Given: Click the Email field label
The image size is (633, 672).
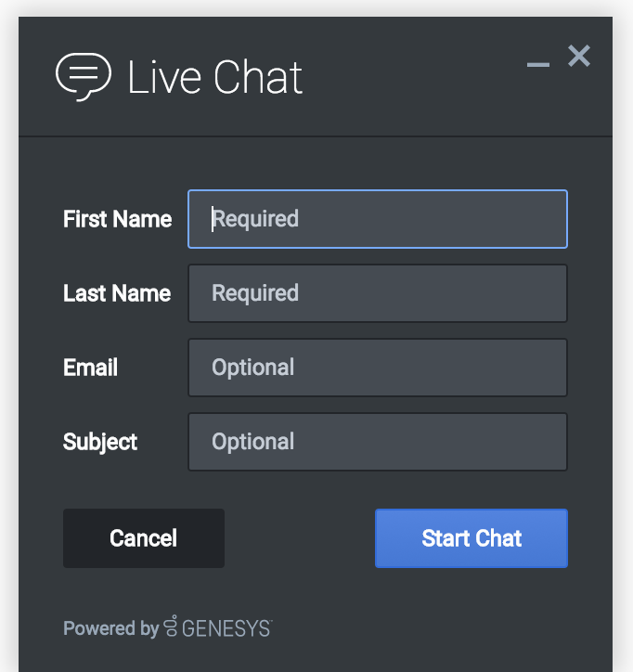Looking at the screenshot, I should coord(90,368).
